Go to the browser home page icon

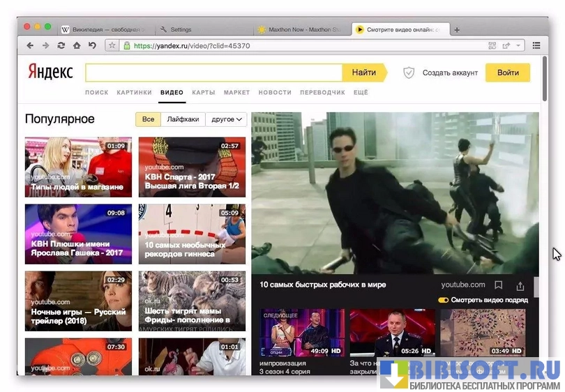(x=77, y=45)
